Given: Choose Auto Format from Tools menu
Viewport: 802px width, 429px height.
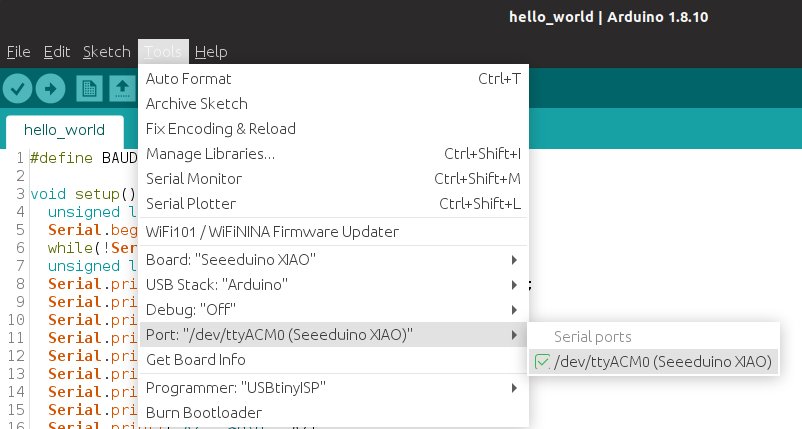Looking at the screenshot, I should pos(189,78).
